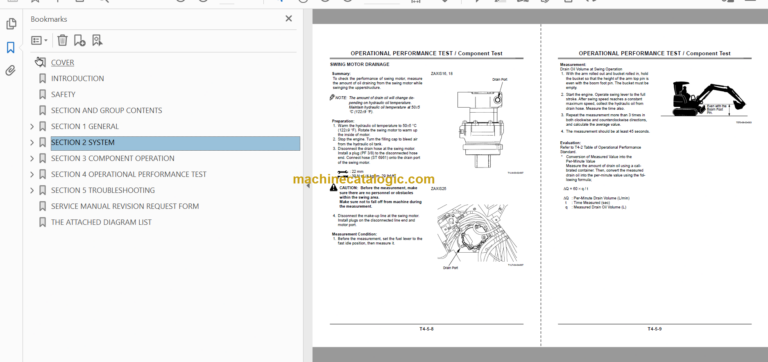This screenshot has width=768, height=362.
Task: Expand SECTION 1 GENERAL bookmark
Action: pos(32,126)
